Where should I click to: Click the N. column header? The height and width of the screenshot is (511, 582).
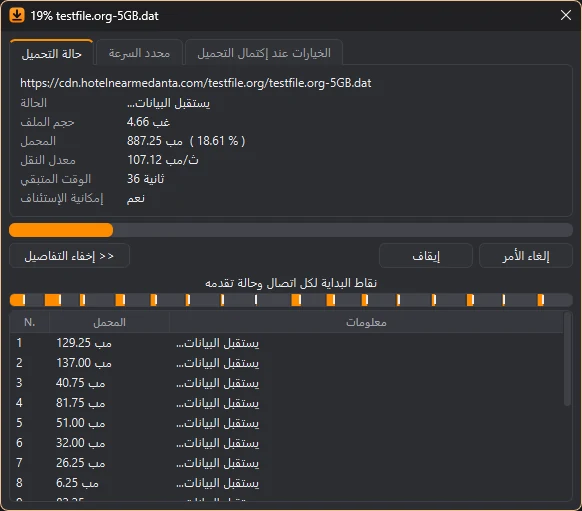click(x=30, y=322)
